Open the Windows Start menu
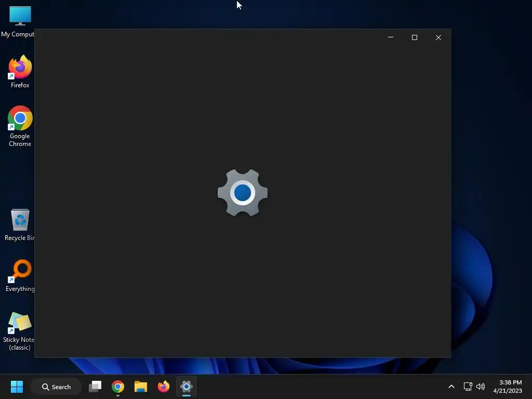This screenshot has height=399, width=532. pyautogui.click(x=17, y=387)
